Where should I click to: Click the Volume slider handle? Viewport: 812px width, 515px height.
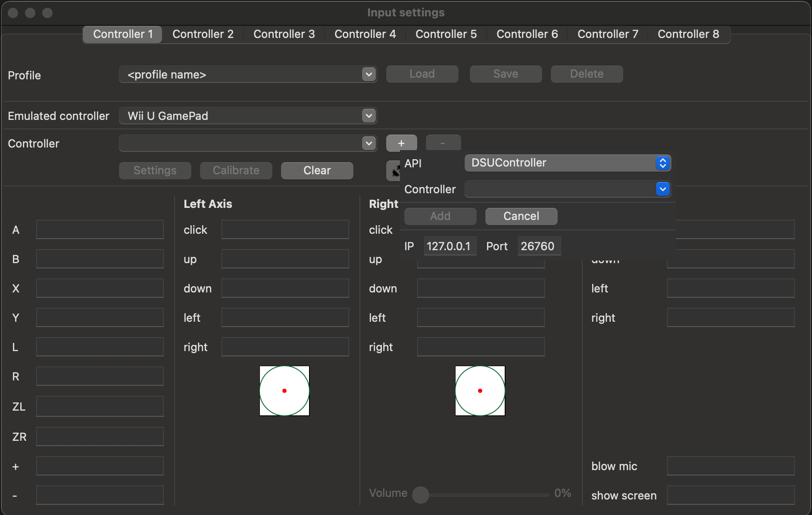tap(421, 495)
